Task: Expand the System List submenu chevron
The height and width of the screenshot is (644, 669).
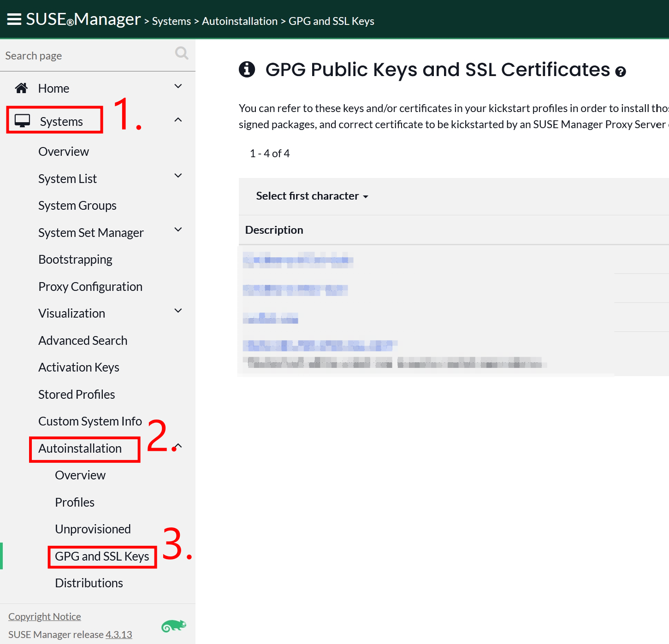Action: [x=178, y=176]
